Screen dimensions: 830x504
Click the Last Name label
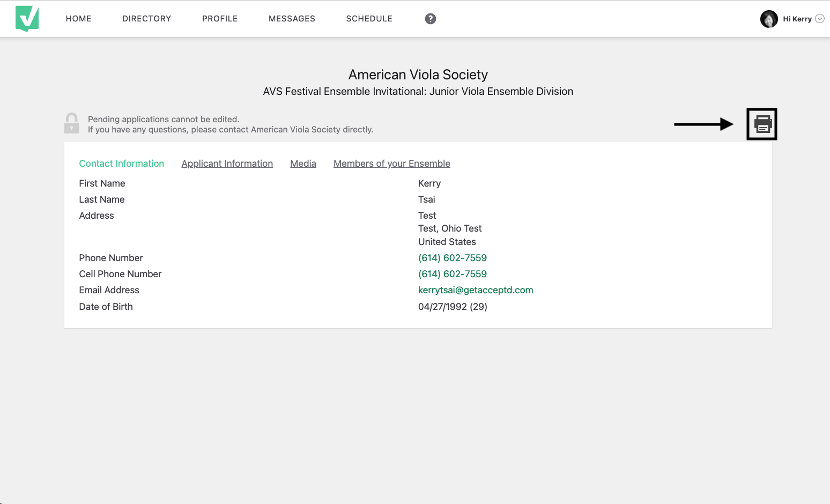coord(102,199)
